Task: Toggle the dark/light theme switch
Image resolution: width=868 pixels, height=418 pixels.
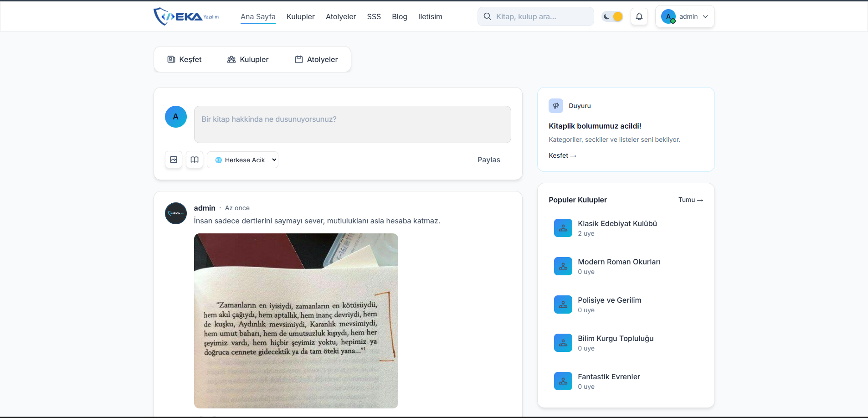Action: (612, 16)
